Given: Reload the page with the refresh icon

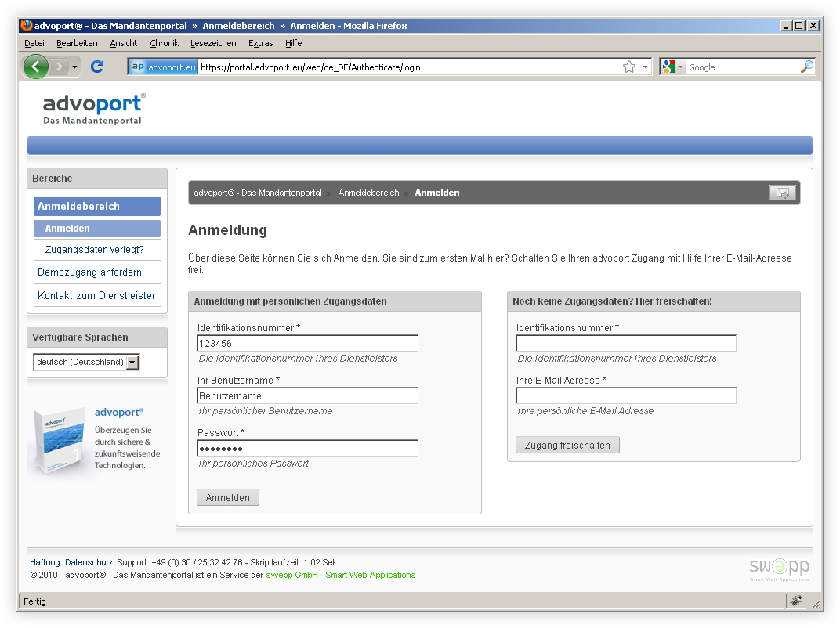Looking at the screenshot, I should (97, 67).
